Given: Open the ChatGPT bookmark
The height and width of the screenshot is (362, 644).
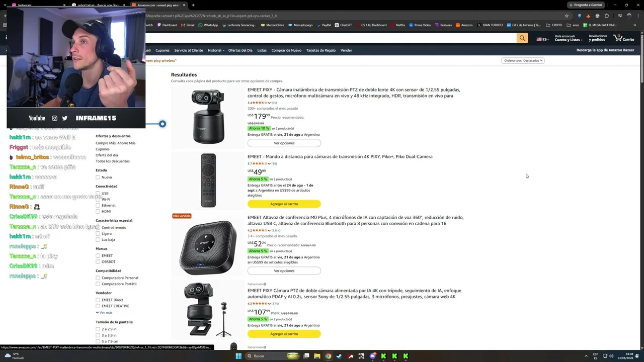Looking at the screenshot, I should point(343,25).
